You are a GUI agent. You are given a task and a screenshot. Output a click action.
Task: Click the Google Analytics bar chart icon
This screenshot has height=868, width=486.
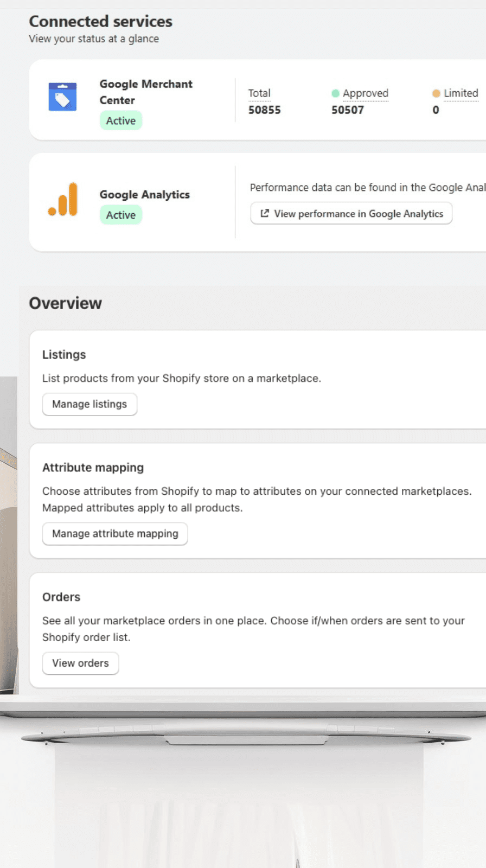(63, 200)
